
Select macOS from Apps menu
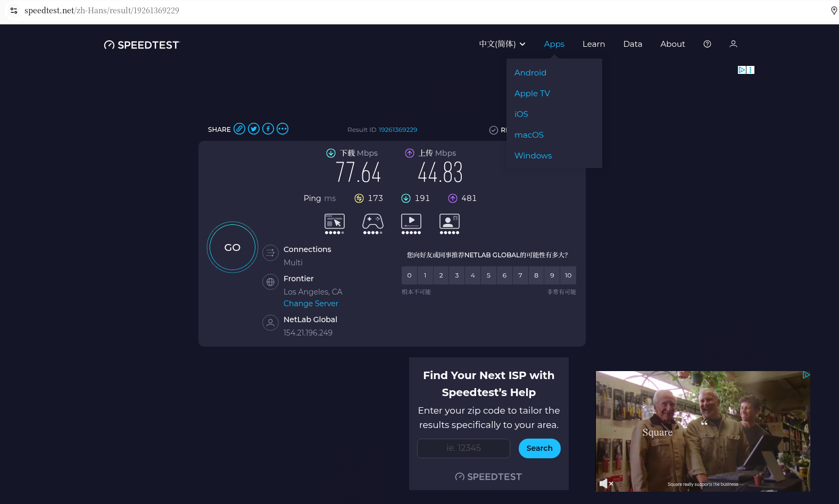pyautogui.click(x=529, y=135)
